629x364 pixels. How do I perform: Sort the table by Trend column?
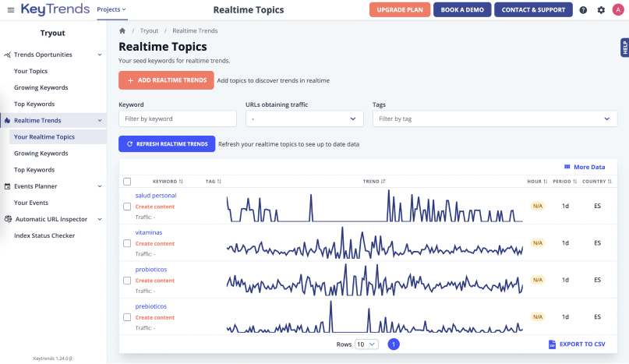point(374,182)
